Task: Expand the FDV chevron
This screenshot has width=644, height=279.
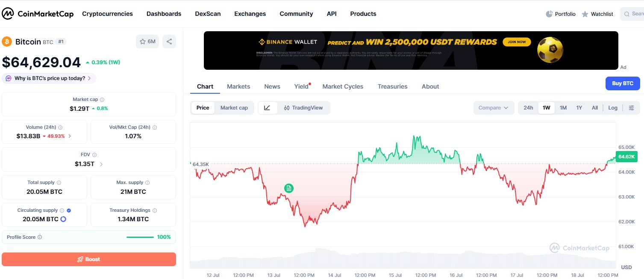Action: click(x=101, y=164)
